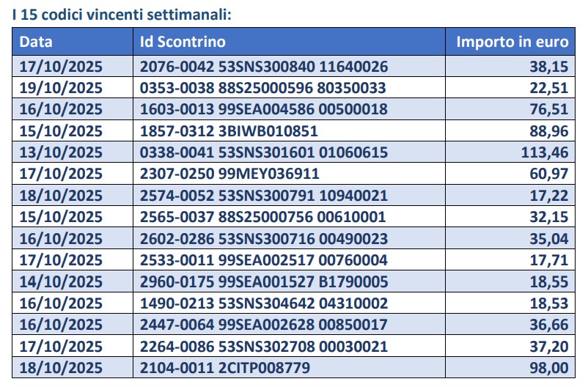Click the date 13/10/2025

pos(61,152)
